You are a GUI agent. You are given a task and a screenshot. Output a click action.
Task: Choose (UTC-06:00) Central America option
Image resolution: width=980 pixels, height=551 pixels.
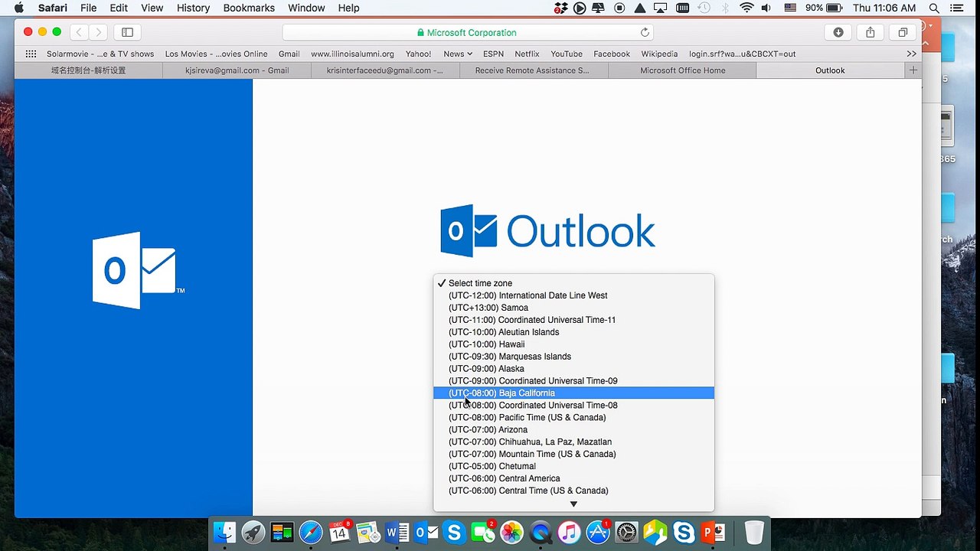tap(573, 478)
